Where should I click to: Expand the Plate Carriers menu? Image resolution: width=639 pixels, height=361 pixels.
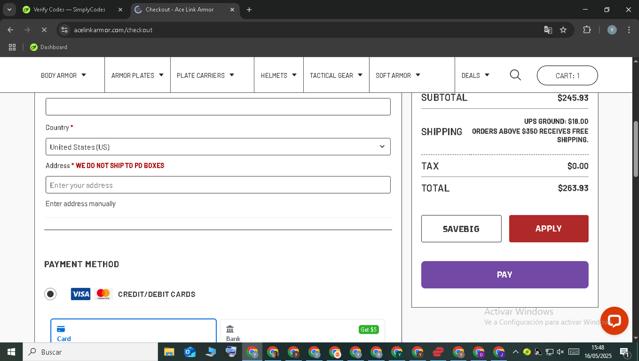coord(205,75)
